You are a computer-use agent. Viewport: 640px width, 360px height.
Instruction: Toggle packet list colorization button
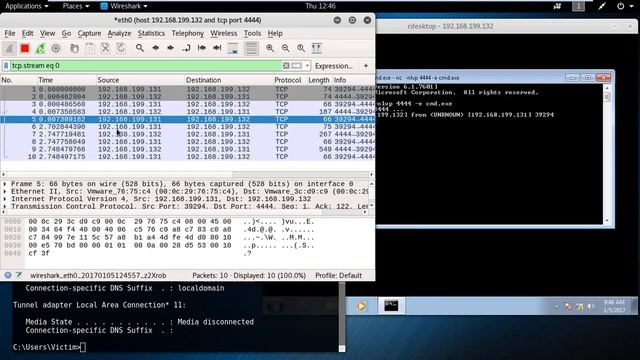tap(251, 49)
